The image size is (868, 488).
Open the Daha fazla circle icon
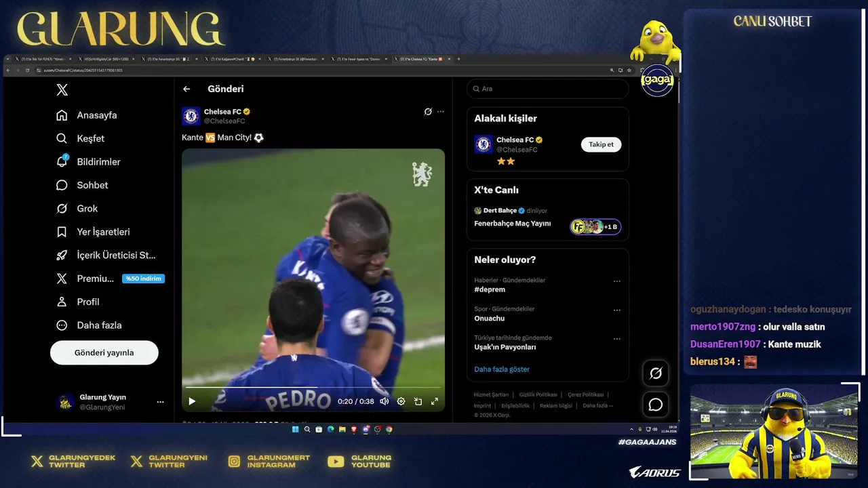point(62,325)
